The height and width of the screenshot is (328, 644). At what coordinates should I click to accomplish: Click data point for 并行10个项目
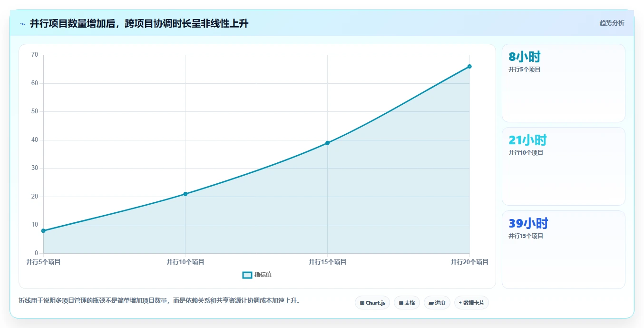[x=185, y=194]
